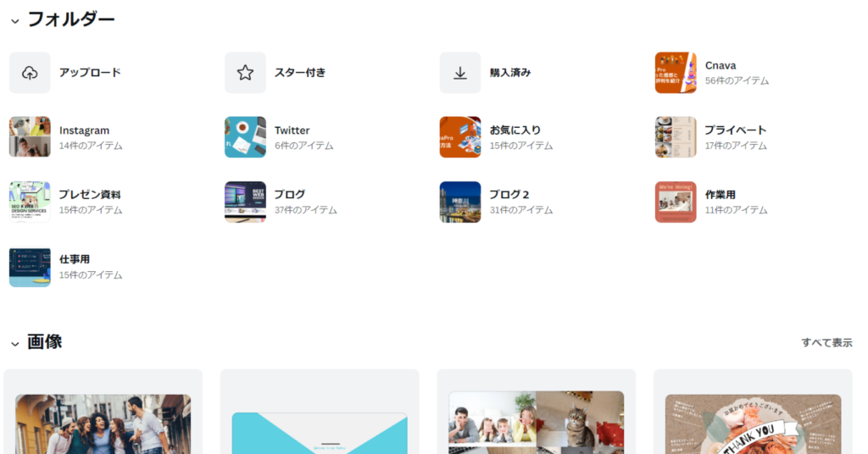Collapse the フォルダー section chevron

pos(15,21)
